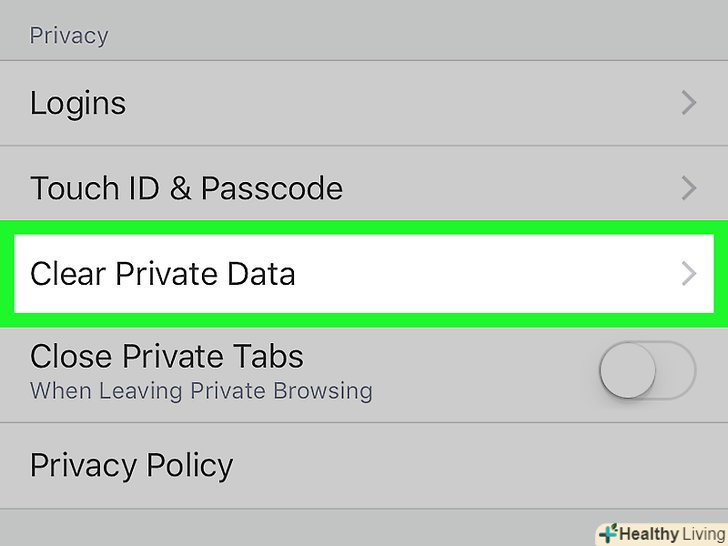Click the white knob of the switch
Image resolution: width=728 pixels, height=546 pixels.
pos(628,372)
